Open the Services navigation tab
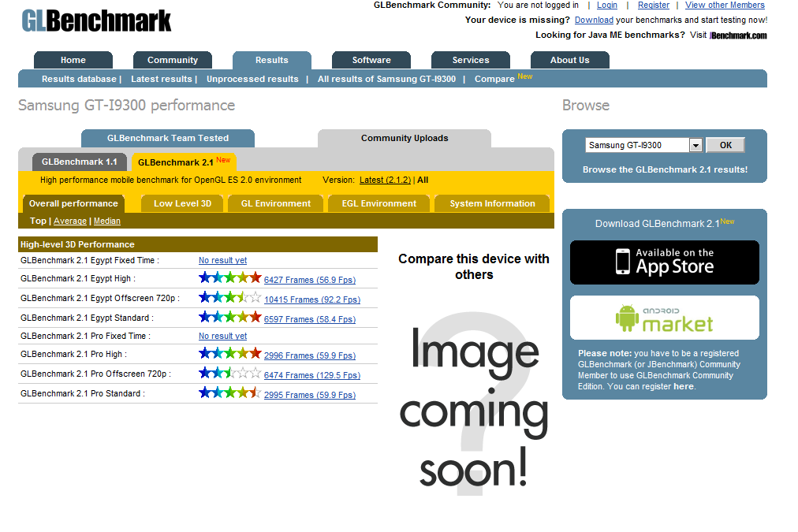The image size is (798, 532). tap(471, 60)
